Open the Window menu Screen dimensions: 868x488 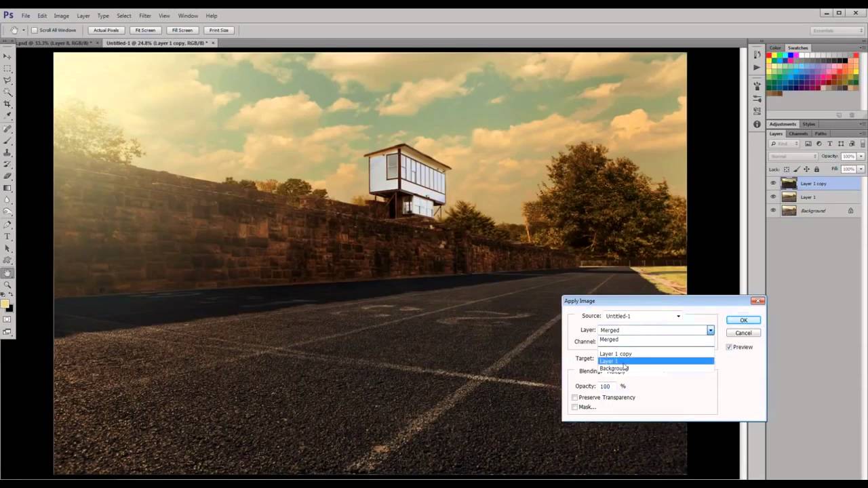tap(188, 16)
